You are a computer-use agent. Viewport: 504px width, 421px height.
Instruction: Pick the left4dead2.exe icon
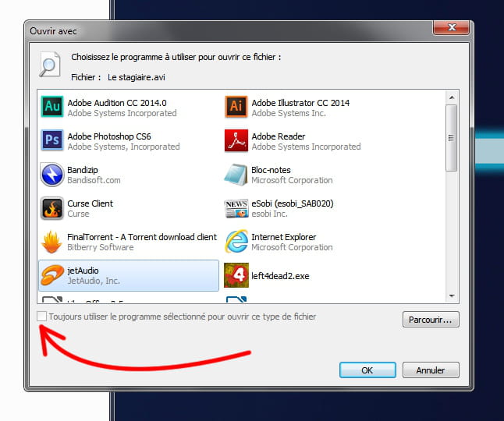(x=236, y=275)
